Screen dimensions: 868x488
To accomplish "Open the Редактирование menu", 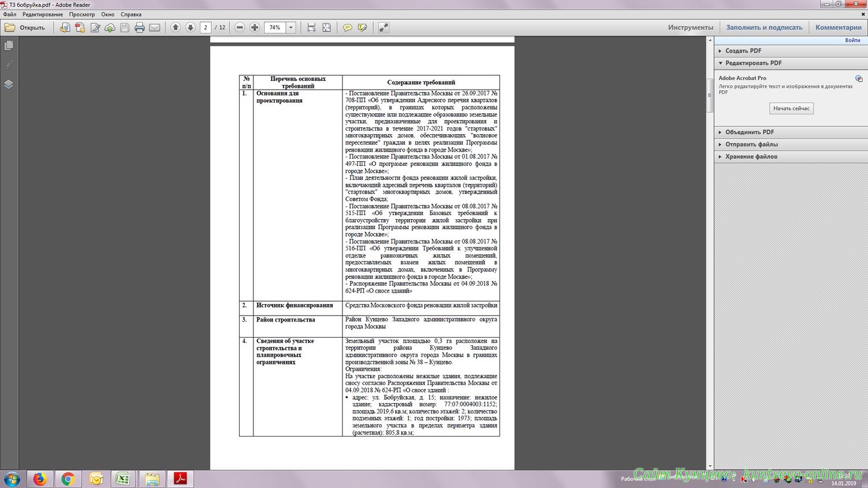I will tap(43, 14).
